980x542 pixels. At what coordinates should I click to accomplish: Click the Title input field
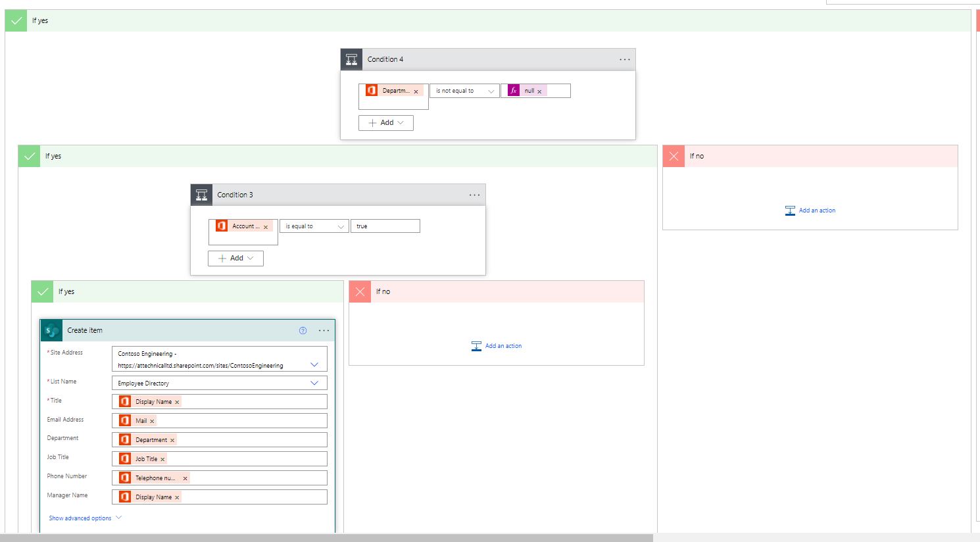click(220, 402)
